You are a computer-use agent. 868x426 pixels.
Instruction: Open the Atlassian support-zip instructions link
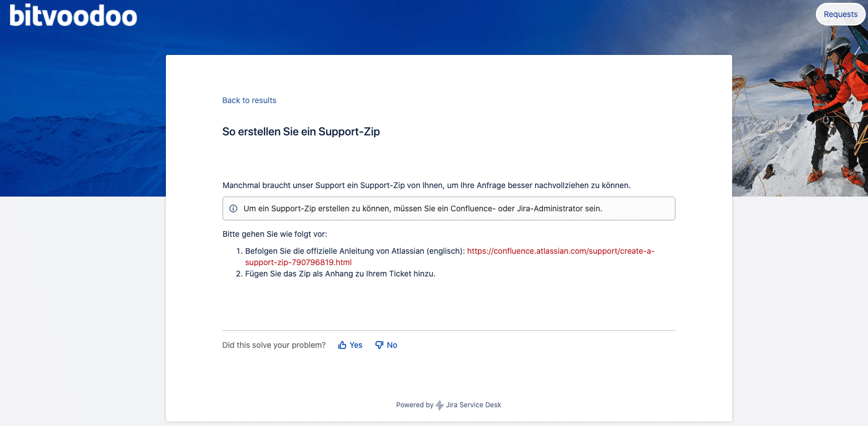click(x=561, y=250)
